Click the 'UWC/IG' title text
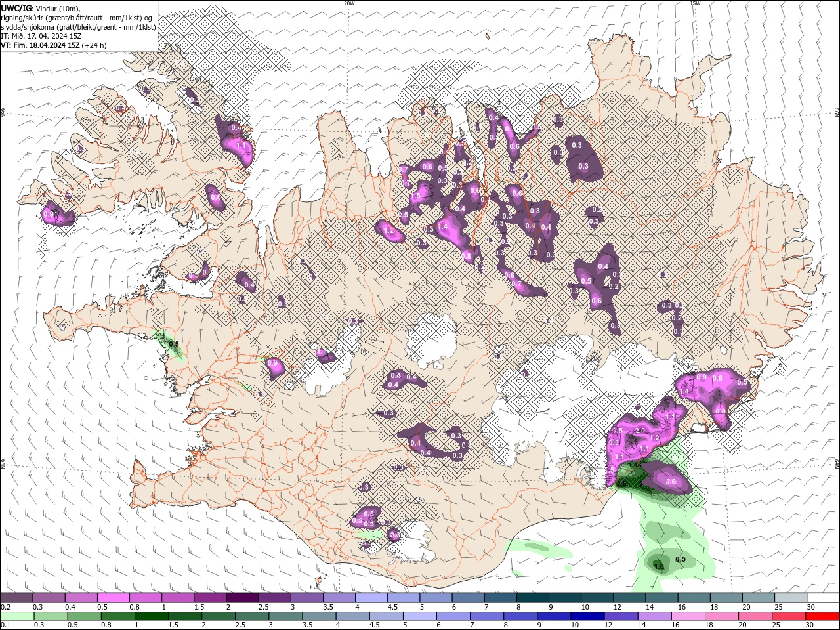This screenshot has width=840, height=630. pos(16,7)
